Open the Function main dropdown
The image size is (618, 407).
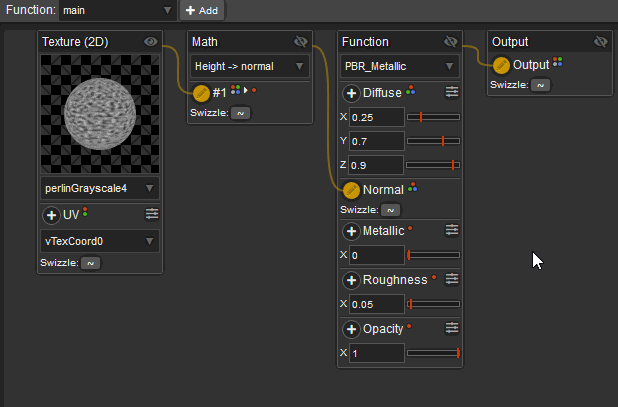(x=117, y=10)
